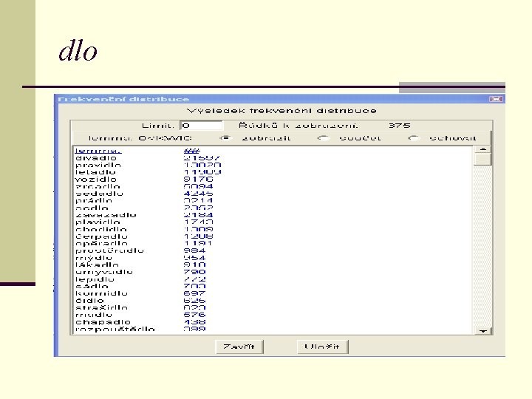Click the ### frequency column header link
The image size is (532, 399).
point(191,151)
